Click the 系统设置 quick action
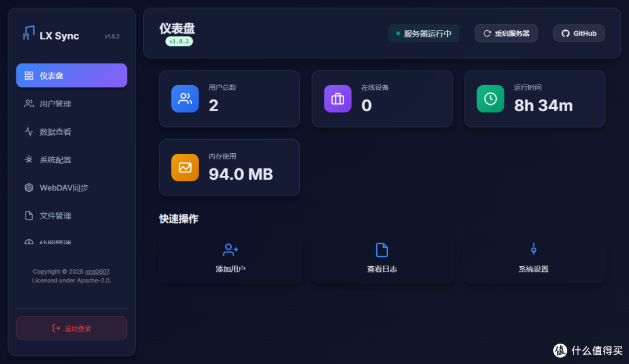 click(x=533, y=259)
